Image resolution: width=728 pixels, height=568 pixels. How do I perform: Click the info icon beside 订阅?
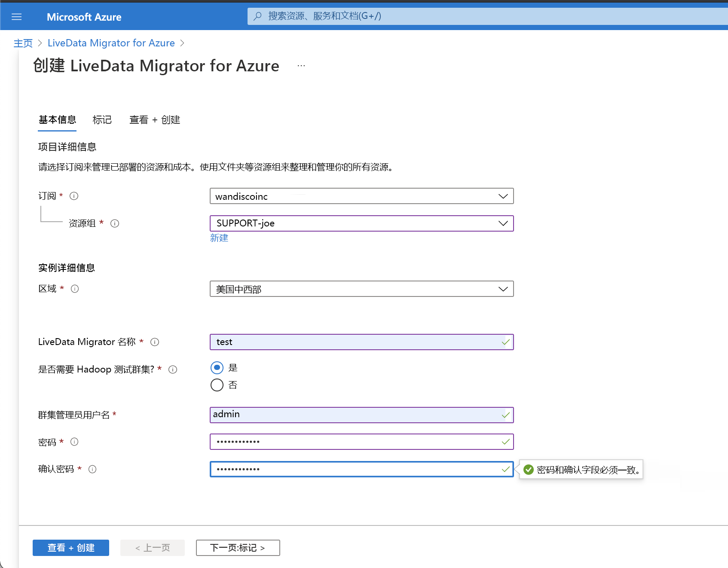coord(73,196)
